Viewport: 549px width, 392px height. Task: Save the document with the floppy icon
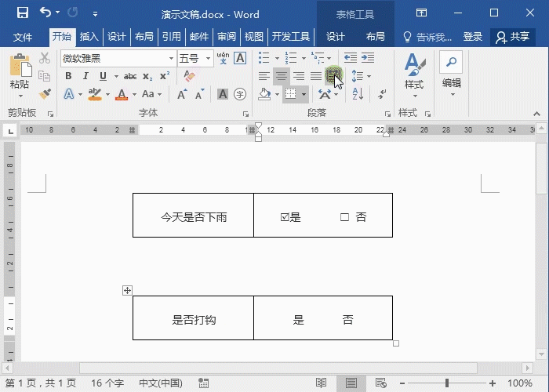tap(23, 13)
